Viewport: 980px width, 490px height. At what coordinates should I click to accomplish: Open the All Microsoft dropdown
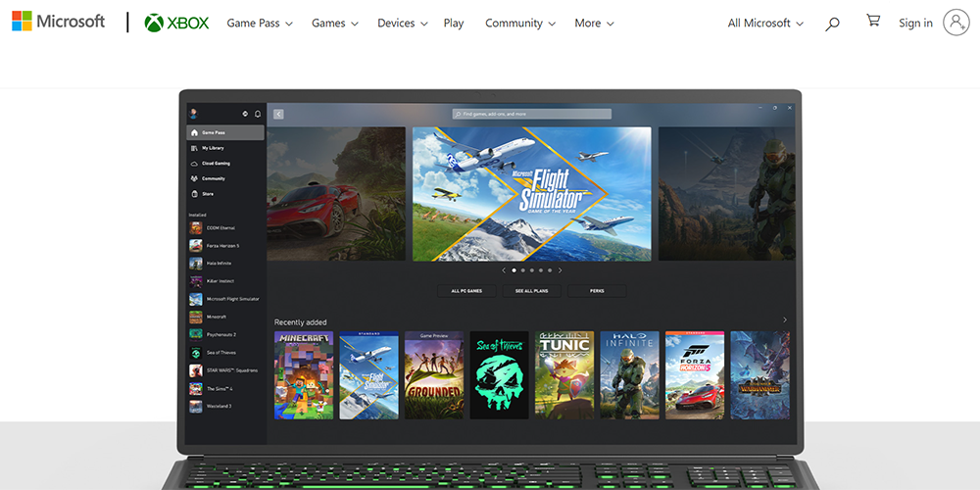click(x=765, y=24)
